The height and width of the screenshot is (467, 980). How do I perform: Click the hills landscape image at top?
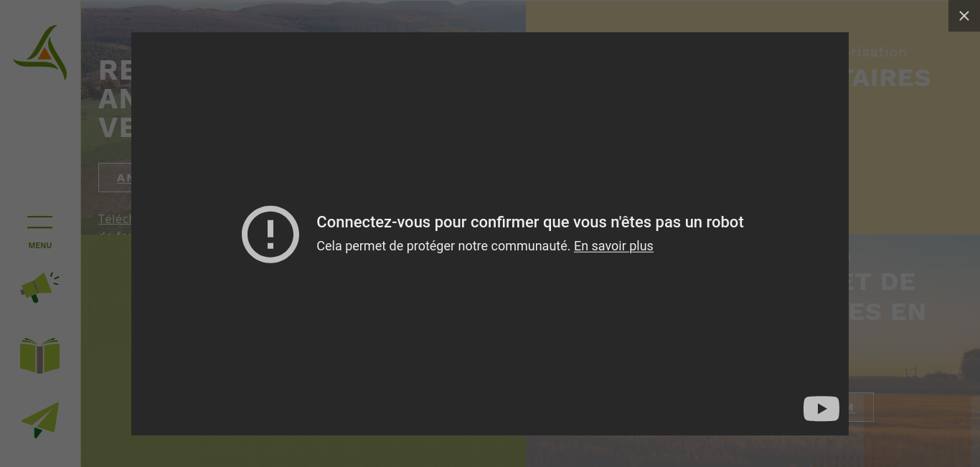[303, 16]
